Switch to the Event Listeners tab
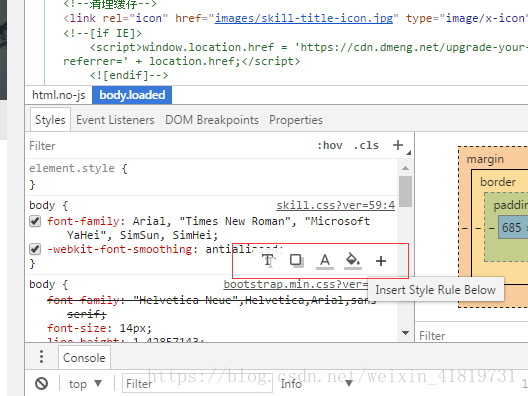The image size is (528, 396). [x=115, y=120]
